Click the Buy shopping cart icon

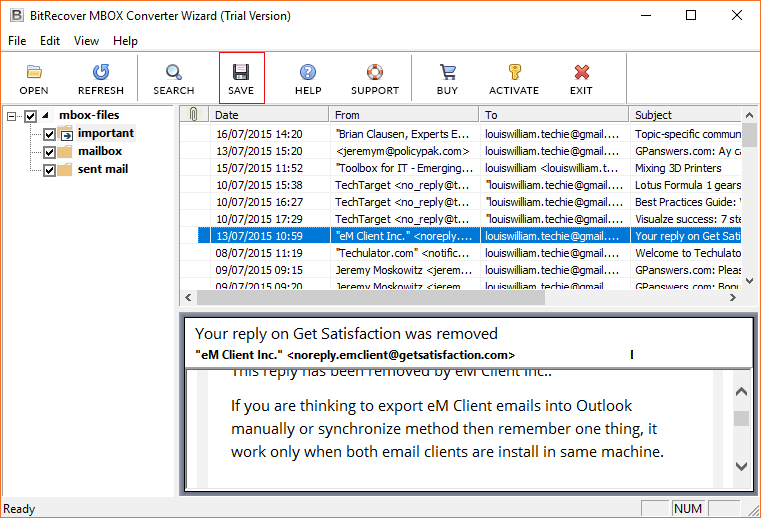point(447,72)
